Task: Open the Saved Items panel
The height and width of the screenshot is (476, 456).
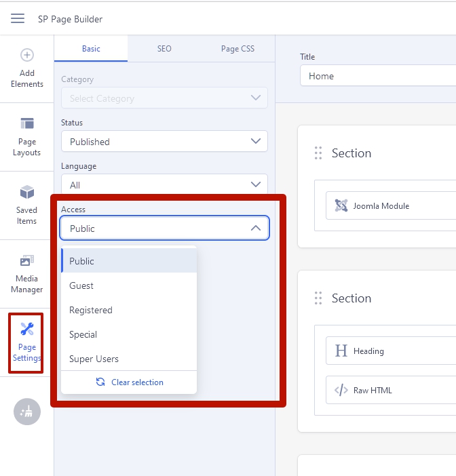Action: pyautogui.click(x=27, y=205)
